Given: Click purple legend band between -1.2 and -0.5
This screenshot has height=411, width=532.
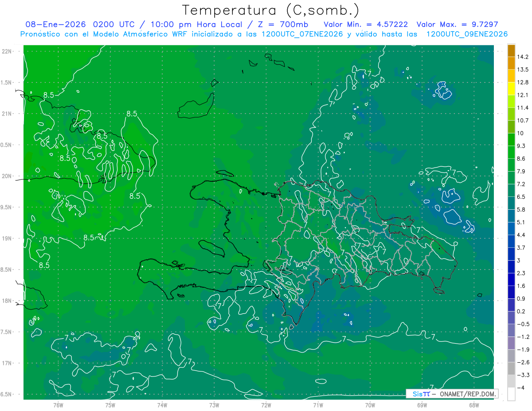Looking at the screenshot, I should coord(511,330).
